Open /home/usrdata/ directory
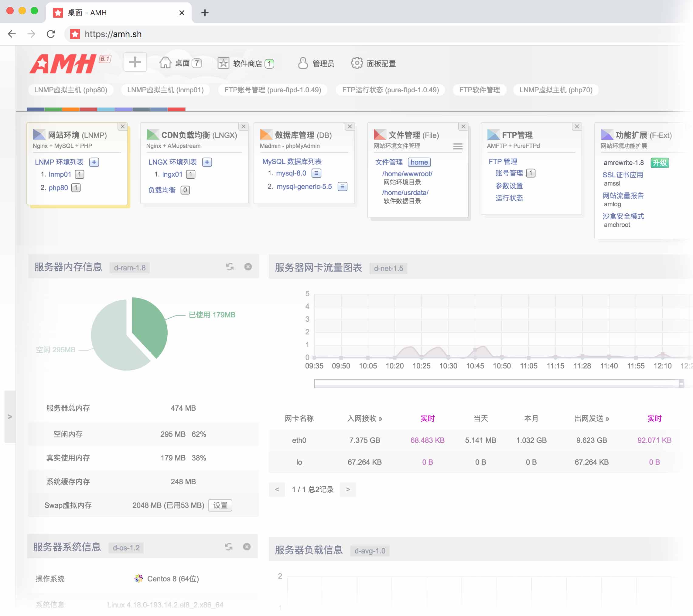Viewport: 693px width, 616px height. [405, 192]
